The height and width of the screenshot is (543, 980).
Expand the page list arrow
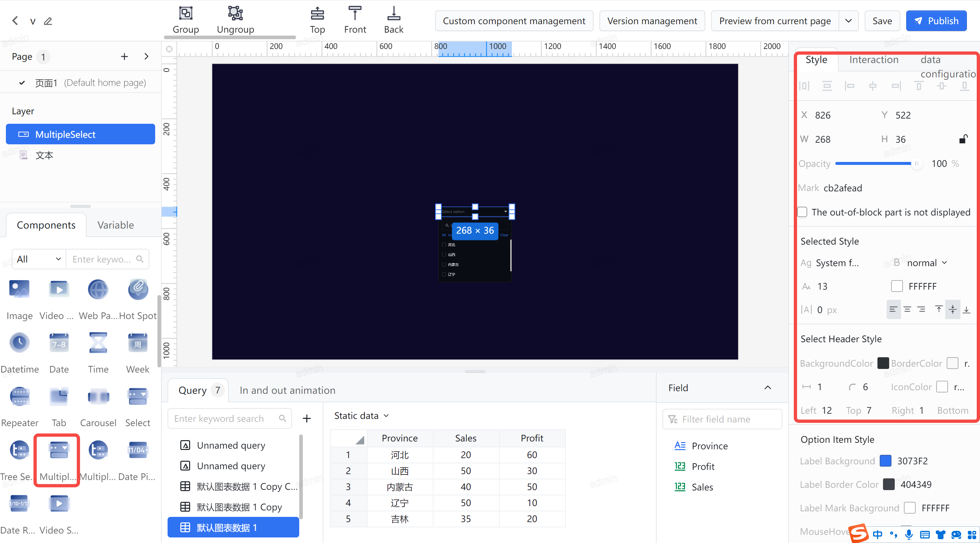[x=146, y=57]
